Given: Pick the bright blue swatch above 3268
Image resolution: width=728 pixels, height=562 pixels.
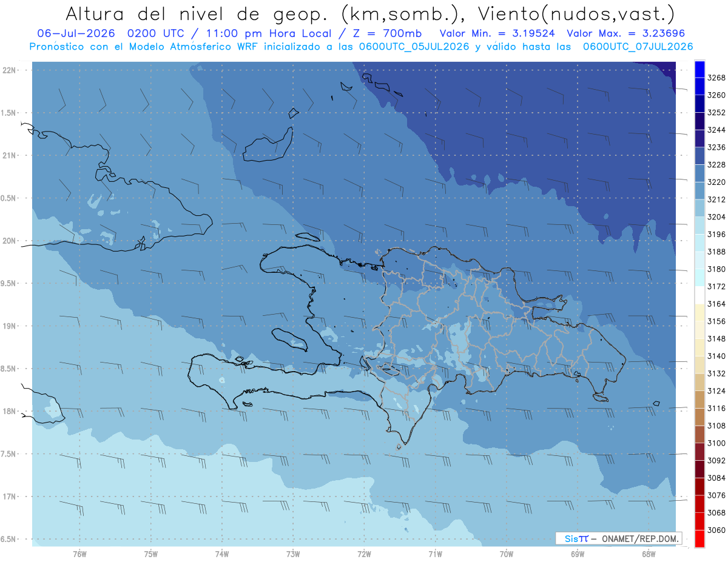Looking at the screenshot, I should pos(699,69).
